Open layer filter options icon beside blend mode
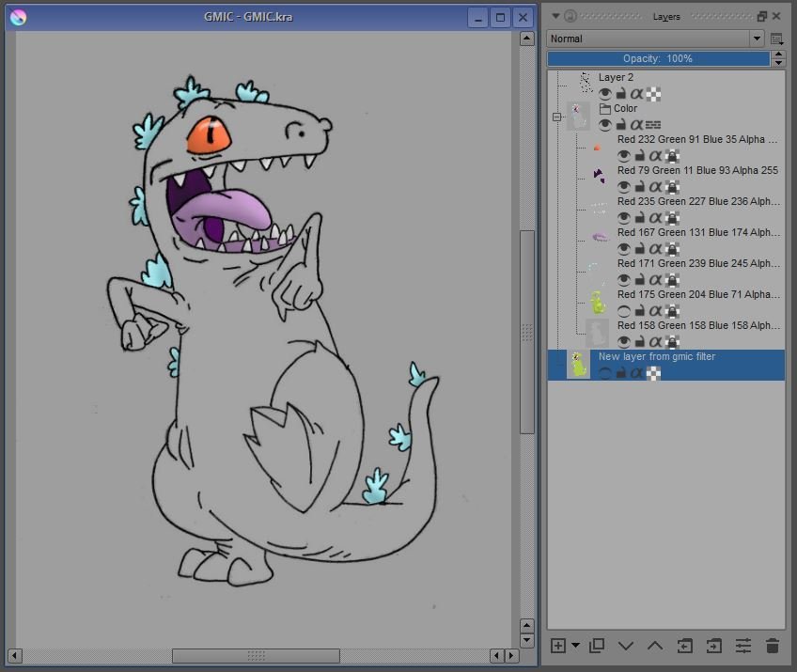 point(776,39)
